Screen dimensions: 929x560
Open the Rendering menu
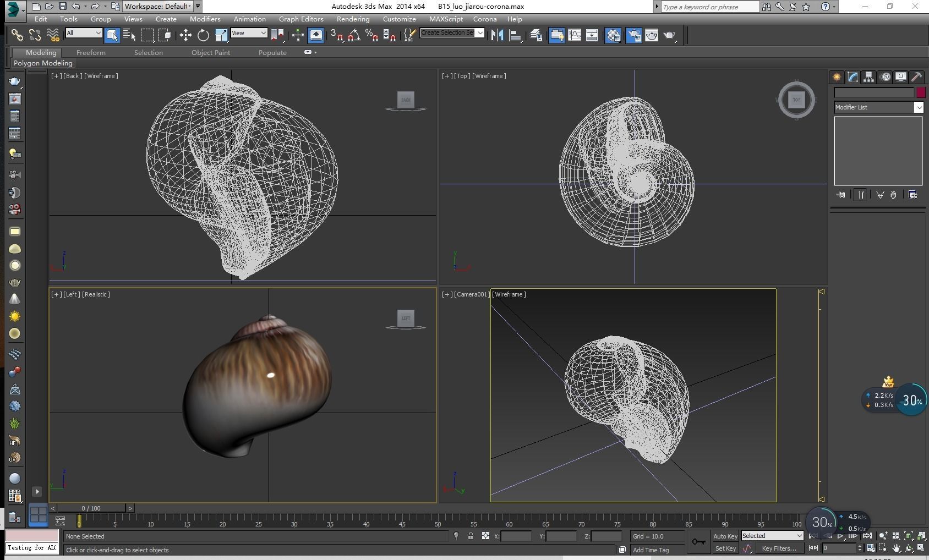pyautogui.click(x=353, y=19)
